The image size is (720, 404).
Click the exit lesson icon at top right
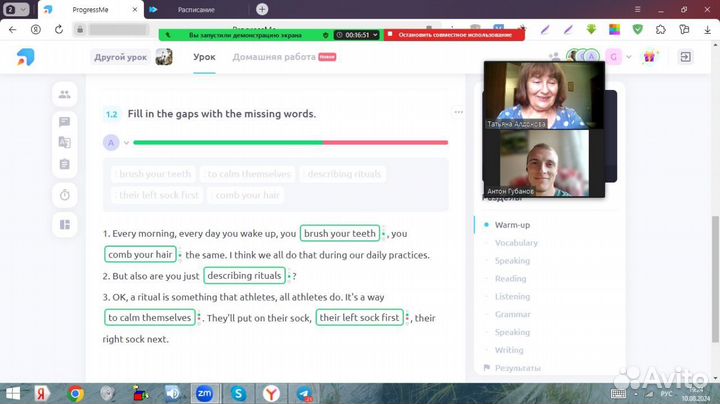click(x=686, y=57)
